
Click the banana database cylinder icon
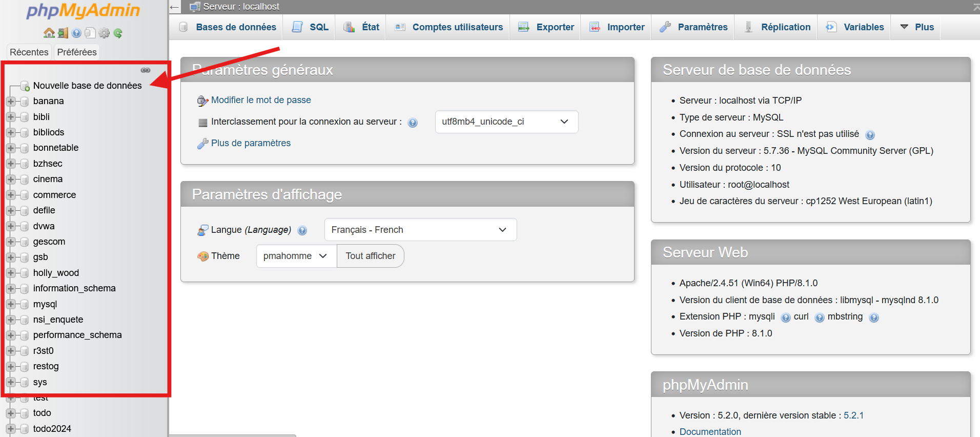coord(24,102)
